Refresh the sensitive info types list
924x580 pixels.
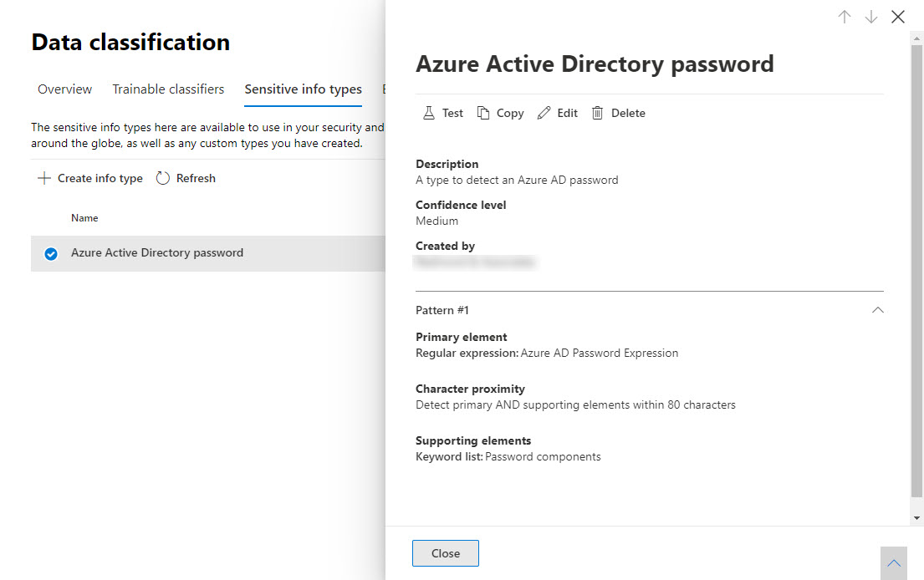coord(185,177)
